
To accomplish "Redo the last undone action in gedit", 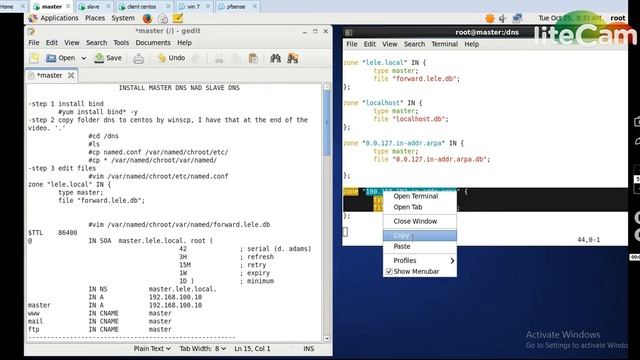I will [196, 58].
